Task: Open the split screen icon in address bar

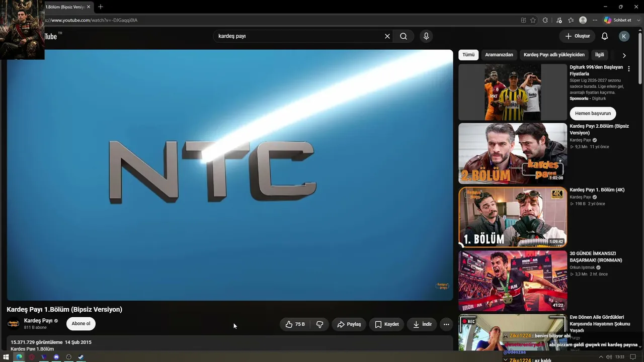Action: tap(523, 20)
